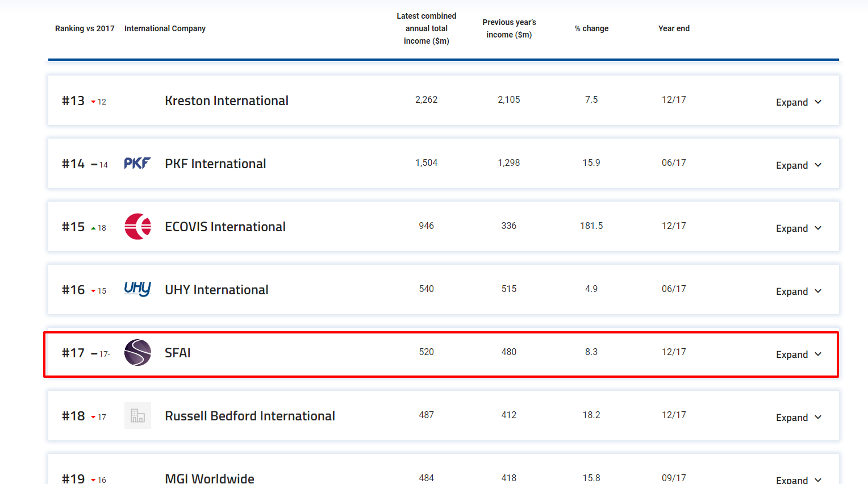The image size is (868, 484).
Task: Click the Year end column header
Action: [x=674, y=28]
